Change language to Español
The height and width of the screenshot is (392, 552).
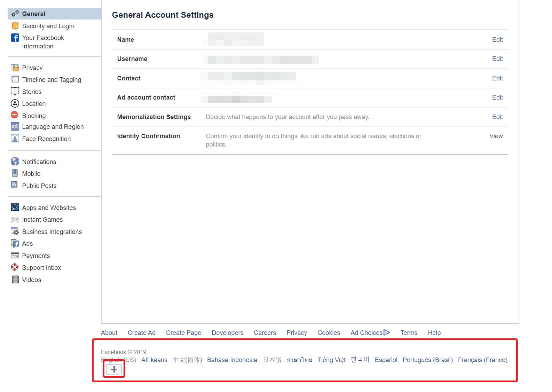coord(386,360)
